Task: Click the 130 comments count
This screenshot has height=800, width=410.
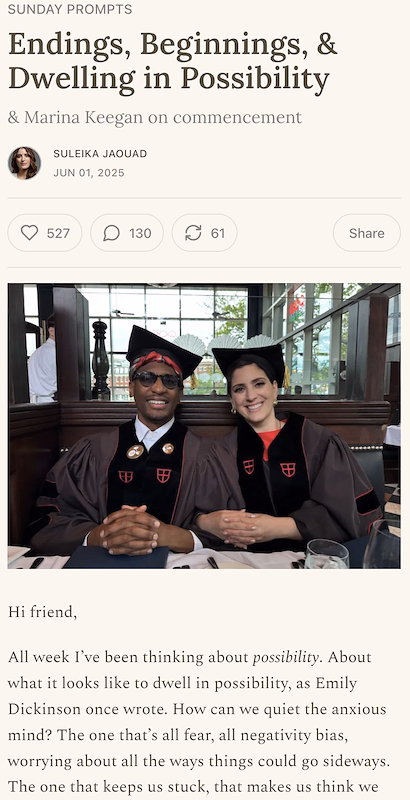Action: click(x=140, y=233)
